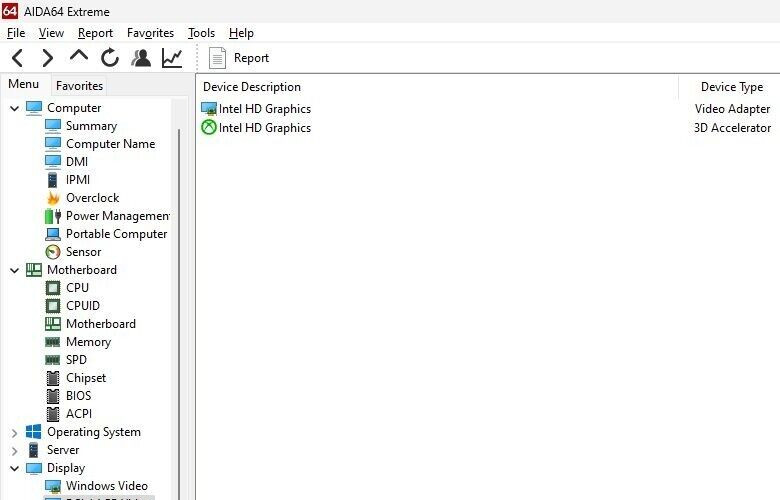Select the DMI item icon

point(53,162)
